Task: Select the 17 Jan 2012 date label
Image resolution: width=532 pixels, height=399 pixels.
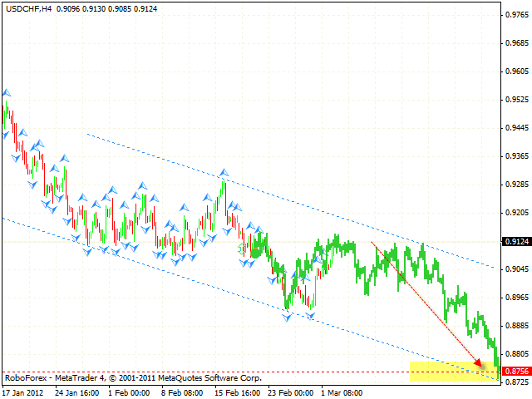Action: coord(23,392)
